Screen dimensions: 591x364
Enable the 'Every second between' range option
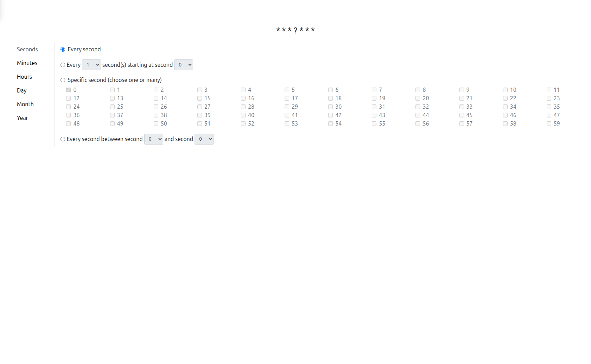pyautogui.click(x=63, y=139)
